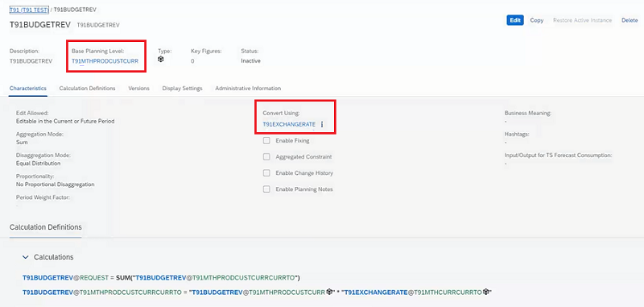Click T91BUDGETREV@T91MTHPRODCUSTCURRCURRTO left side of second formula
The width and height of the screenshot is (644, 307).
click(102, 292)
